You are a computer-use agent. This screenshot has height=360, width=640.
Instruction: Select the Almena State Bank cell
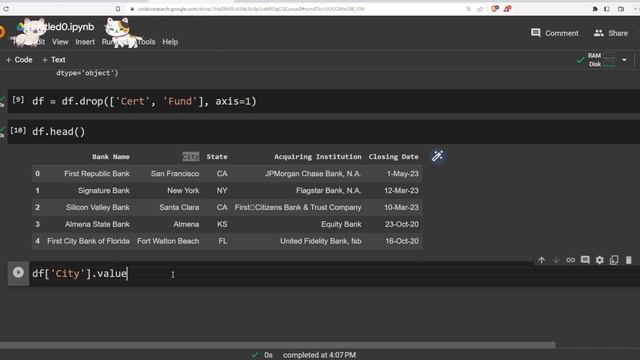point(97,224)
